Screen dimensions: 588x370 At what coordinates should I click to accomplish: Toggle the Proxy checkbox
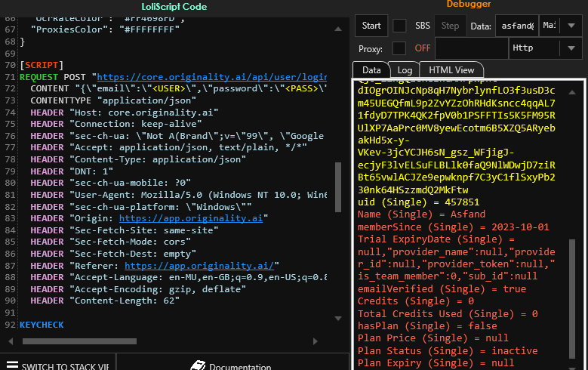click(x=399, y=48)
